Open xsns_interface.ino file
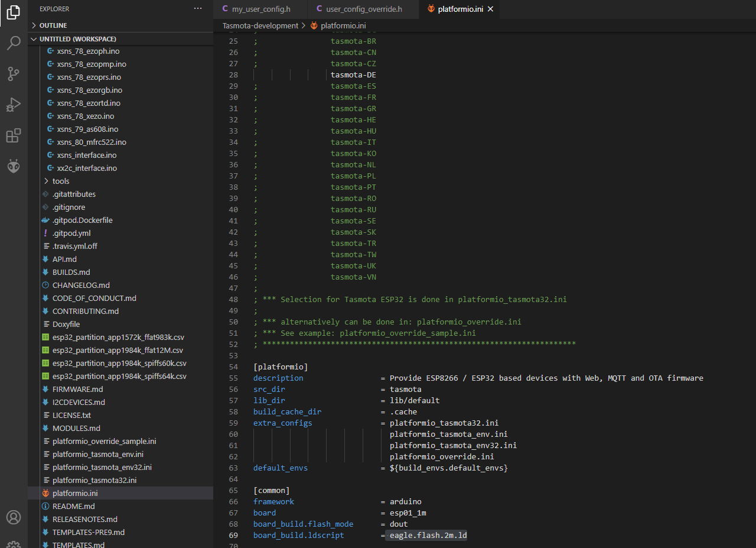Screen dimensions: 756x548 click(x=87, y=155)
